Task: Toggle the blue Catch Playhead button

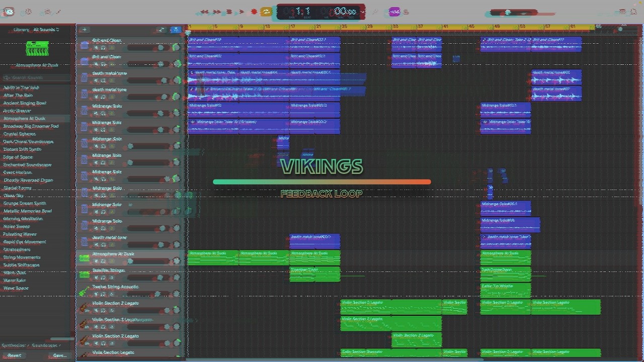Action: click(x=175, y=30)
